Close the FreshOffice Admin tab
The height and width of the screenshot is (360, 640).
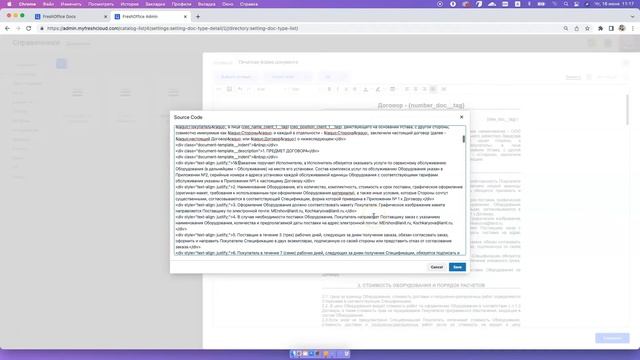pos(185,17)
